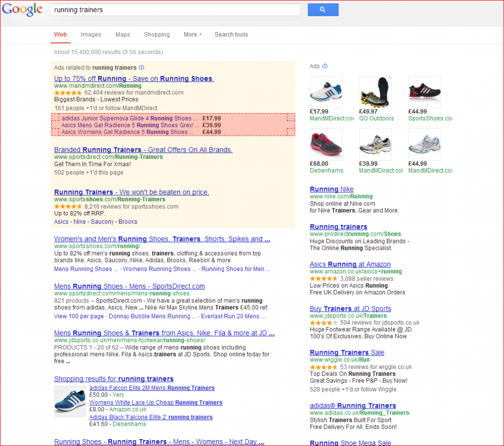Switch to the Images tab
504x446 pixels.
pyautogui.click(x=91, y=34)
